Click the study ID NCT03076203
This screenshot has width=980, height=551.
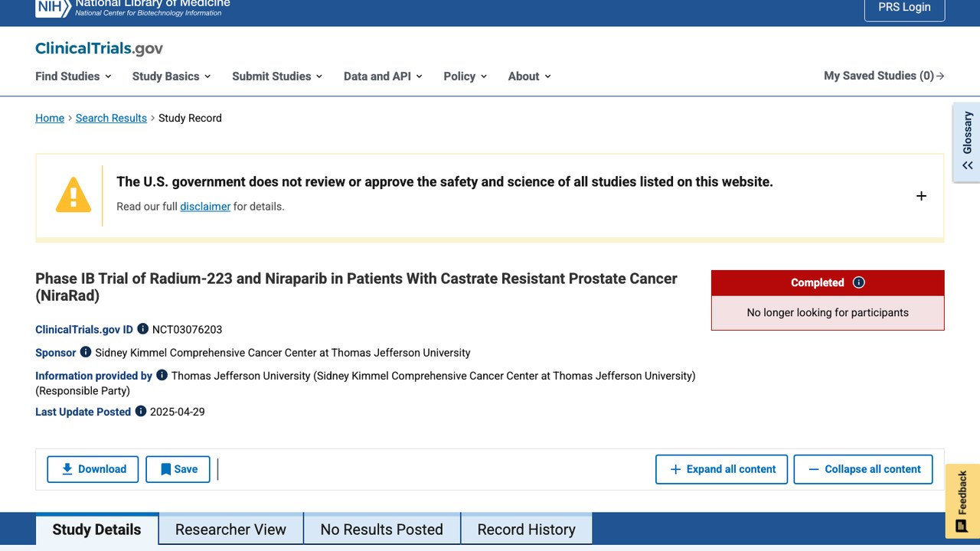(188, 330)
